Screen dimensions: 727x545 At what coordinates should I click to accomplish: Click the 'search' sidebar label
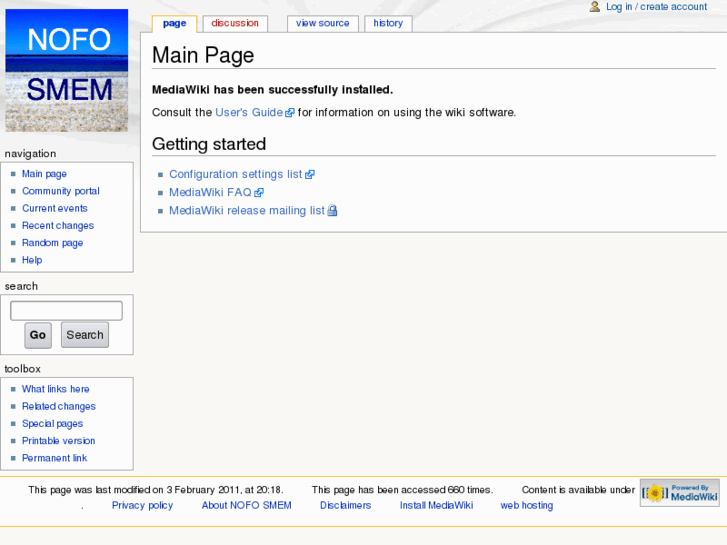tap(21, 286)
